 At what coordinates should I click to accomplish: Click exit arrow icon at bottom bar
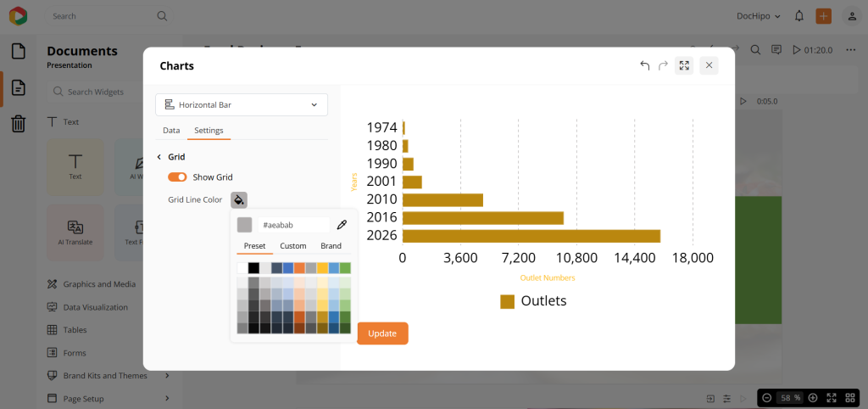pyautogui.click(x=710, y=399)
